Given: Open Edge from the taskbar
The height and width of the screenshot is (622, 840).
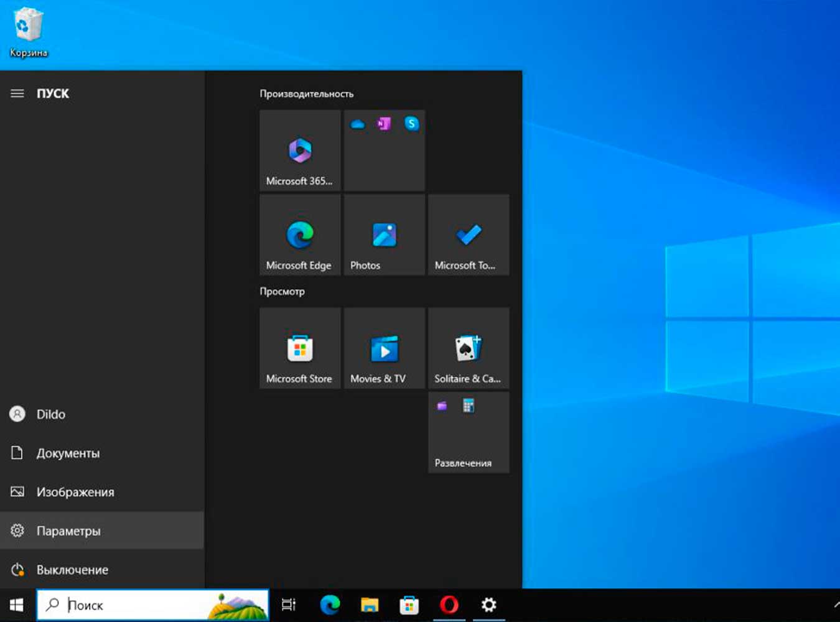Looking at the screenshot, I should coord(330,605).
